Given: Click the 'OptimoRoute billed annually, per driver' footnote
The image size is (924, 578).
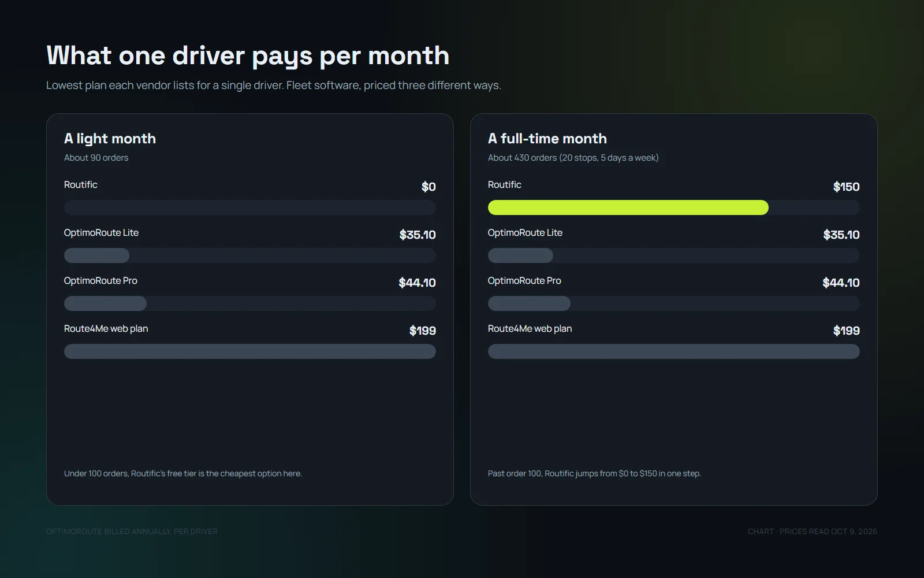Looking at the screenshot, I should (x=132, y=531).
